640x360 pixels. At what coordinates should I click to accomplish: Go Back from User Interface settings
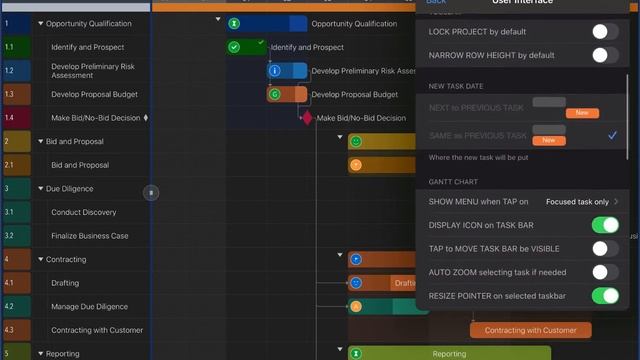click(436, 2)
